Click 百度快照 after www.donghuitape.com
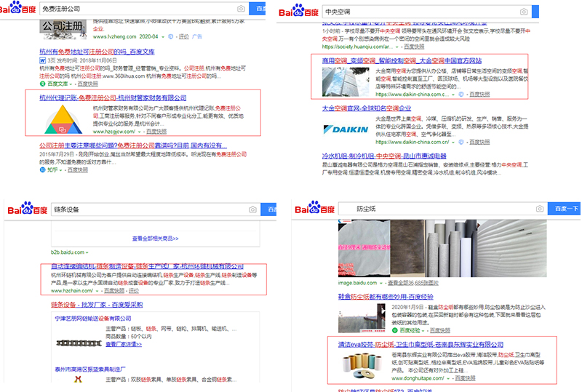This screenshot has width=582, height=392. [465, 378]
